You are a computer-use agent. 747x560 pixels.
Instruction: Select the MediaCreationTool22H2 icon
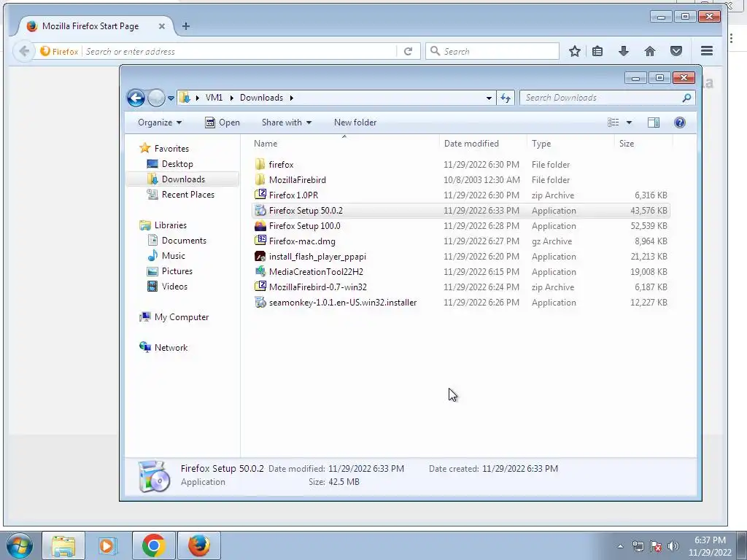(260, 271)
